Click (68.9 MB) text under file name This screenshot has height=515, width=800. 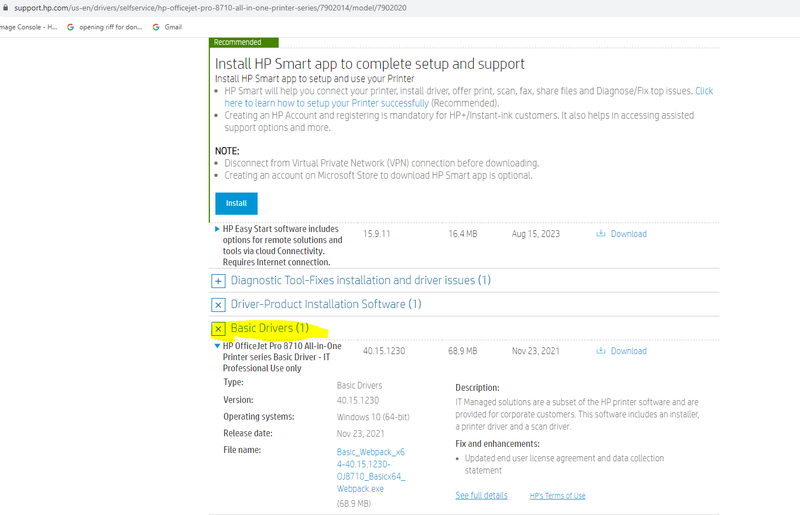(354, 504)
